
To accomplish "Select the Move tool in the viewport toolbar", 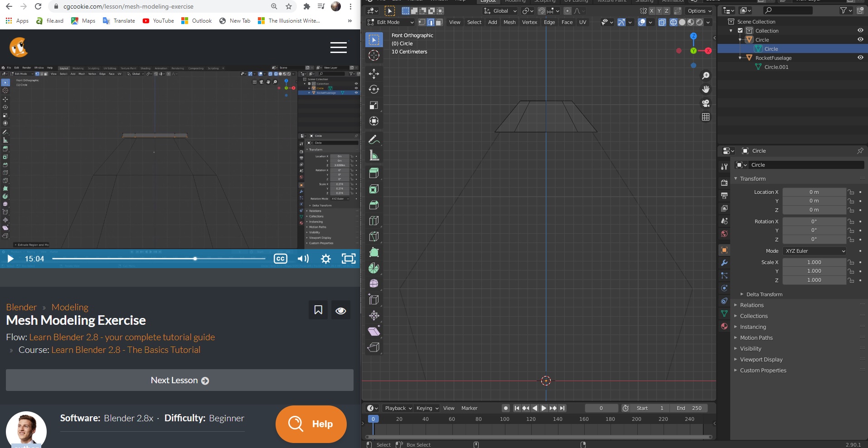I will (x=374, y=73).
